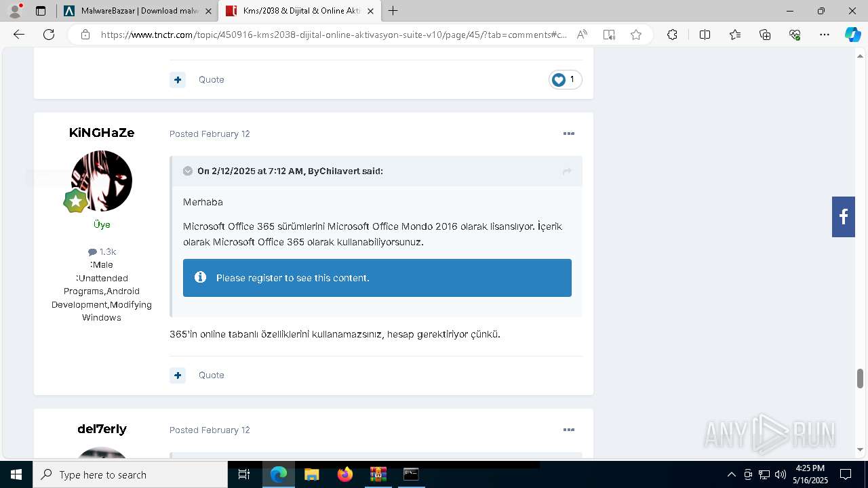
Task: Add page to favorites star
Action: [636, 35]
